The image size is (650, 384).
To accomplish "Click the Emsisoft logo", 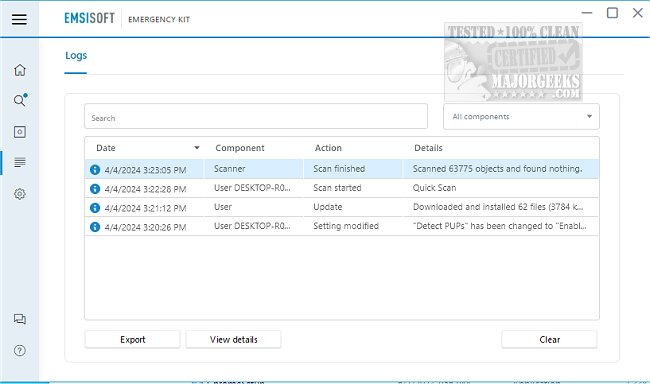I will point(89,18).
